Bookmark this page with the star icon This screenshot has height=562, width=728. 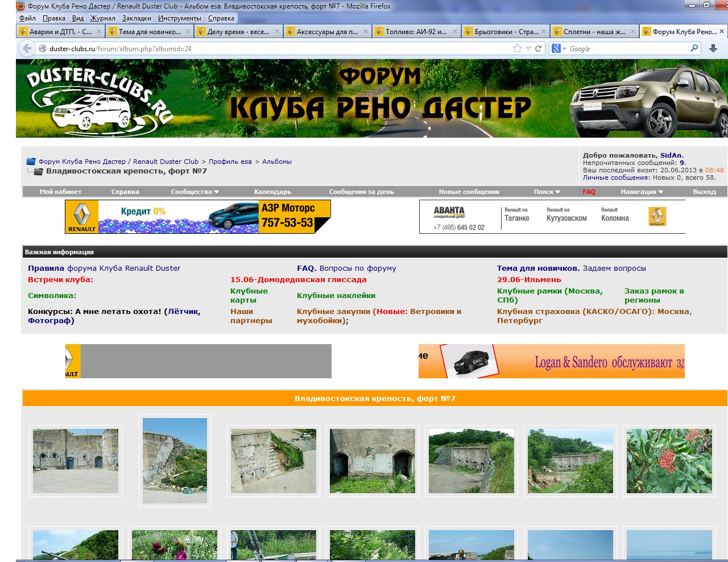517,49
